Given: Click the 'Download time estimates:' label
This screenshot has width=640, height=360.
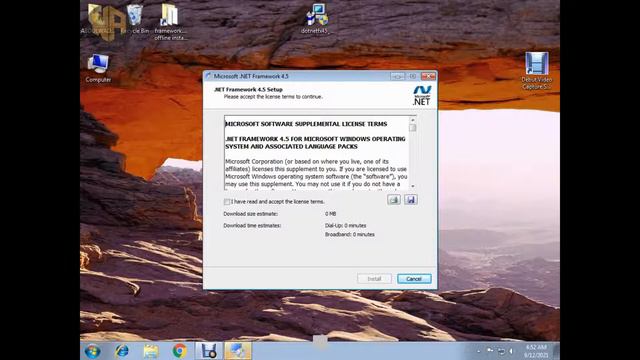Looking at the screenshot, I should [252, 225].
